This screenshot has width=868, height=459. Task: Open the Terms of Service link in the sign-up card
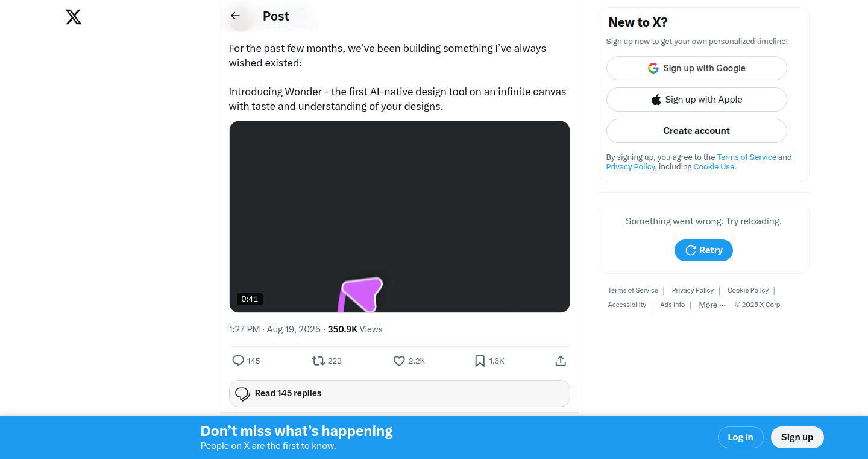[746, 157]
